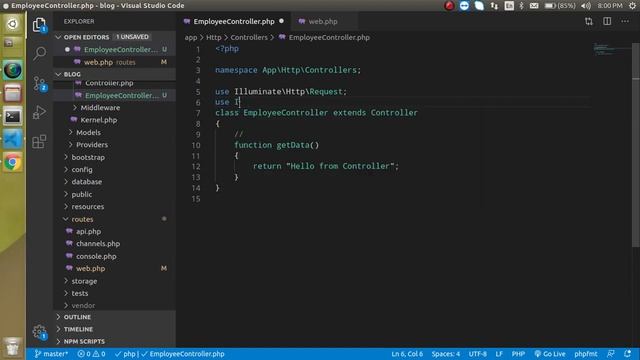640x360 pixels.
Task: Expand the Middleware folder
Action: click(x=100, y=108)
